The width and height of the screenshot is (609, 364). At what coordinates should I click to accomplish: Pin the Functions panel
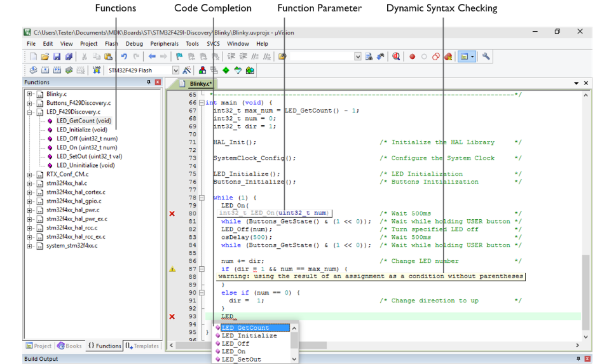pos(149,83)
